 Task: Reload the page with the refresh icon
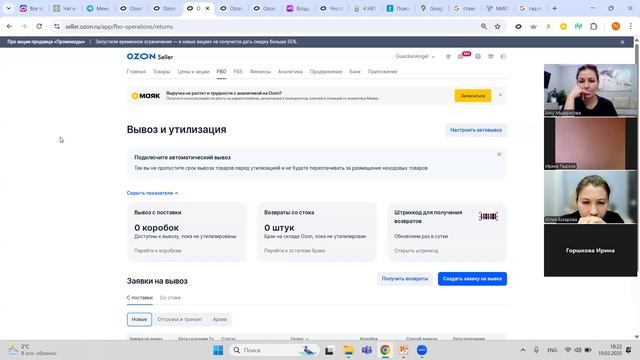[x=39, y=27]
